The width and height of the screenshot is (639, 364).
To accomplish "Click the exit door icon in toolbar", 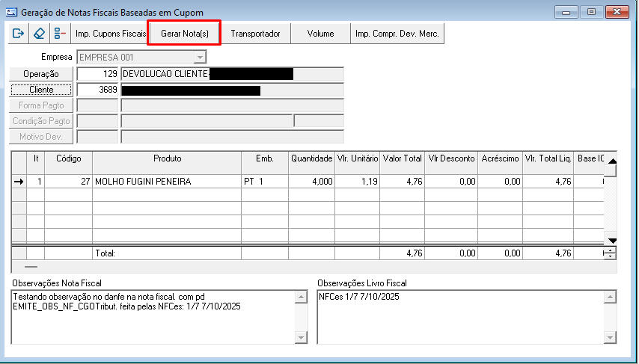I will pyautogui.click(x=19, y=34).
